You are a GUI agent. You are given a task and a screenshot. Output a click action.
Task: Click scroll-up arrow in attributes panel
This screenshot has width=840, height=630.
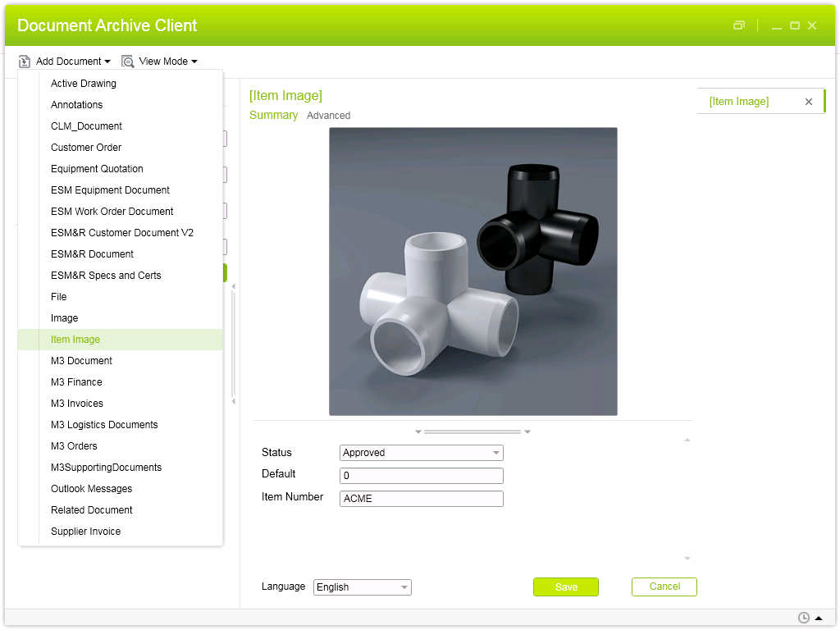click(x=687, y=441)
